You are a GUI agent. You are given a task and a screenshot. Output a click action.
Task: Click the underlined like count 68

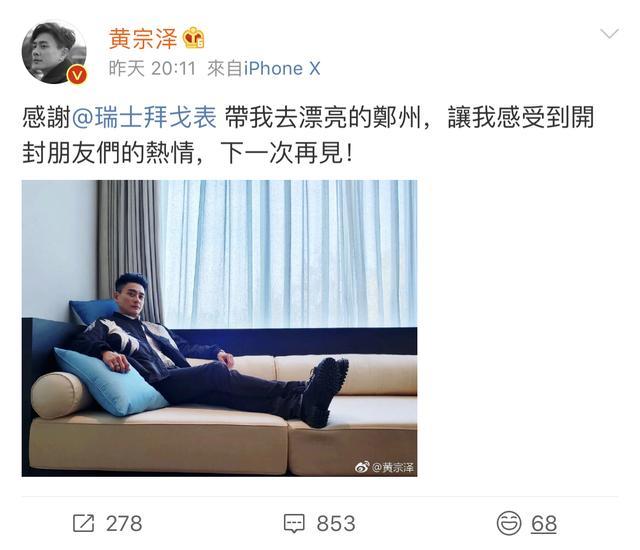(x=544, y=523)
